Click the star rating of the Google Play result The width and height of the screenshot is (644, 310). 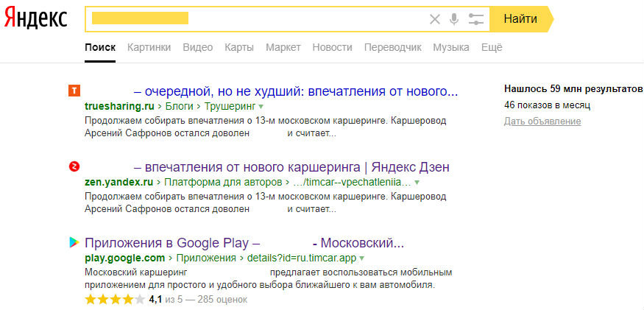pos(115,299)
